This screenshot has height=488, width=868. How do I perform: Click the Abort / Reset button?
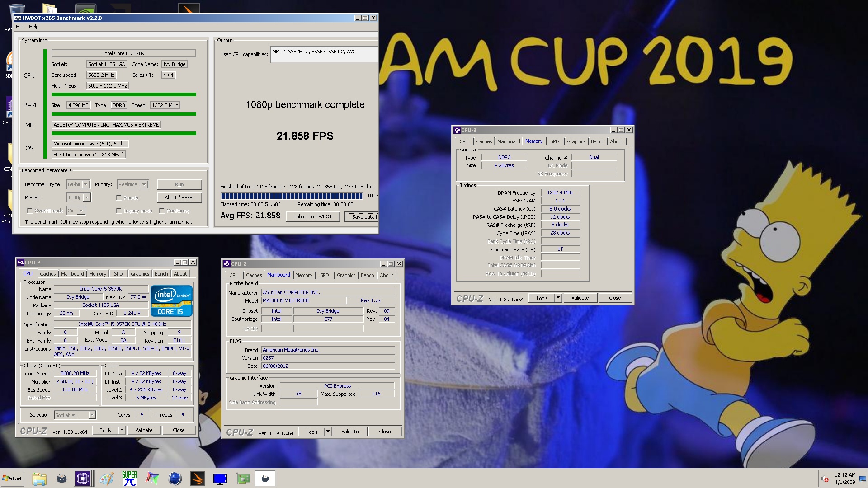point(179,197)
